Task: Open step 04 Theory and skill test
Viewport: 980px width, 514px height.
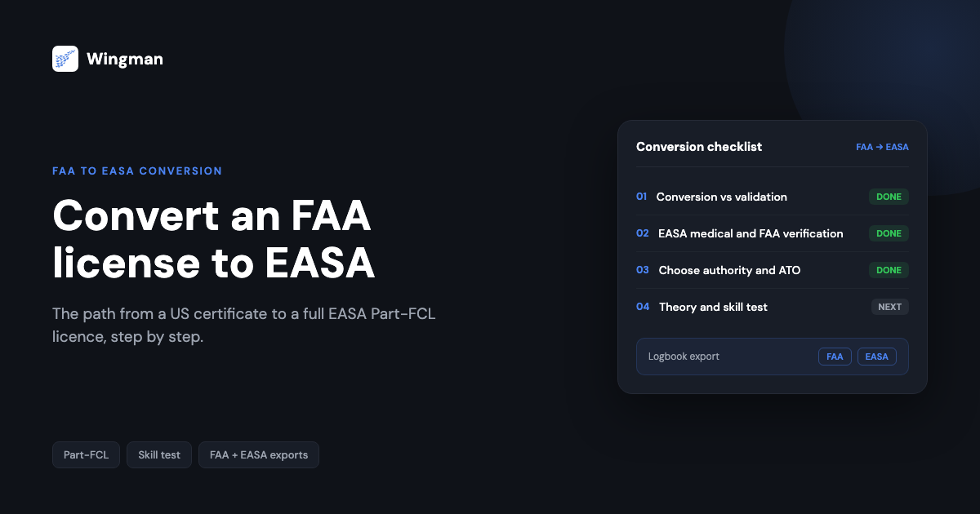Action: click(773, 307)
